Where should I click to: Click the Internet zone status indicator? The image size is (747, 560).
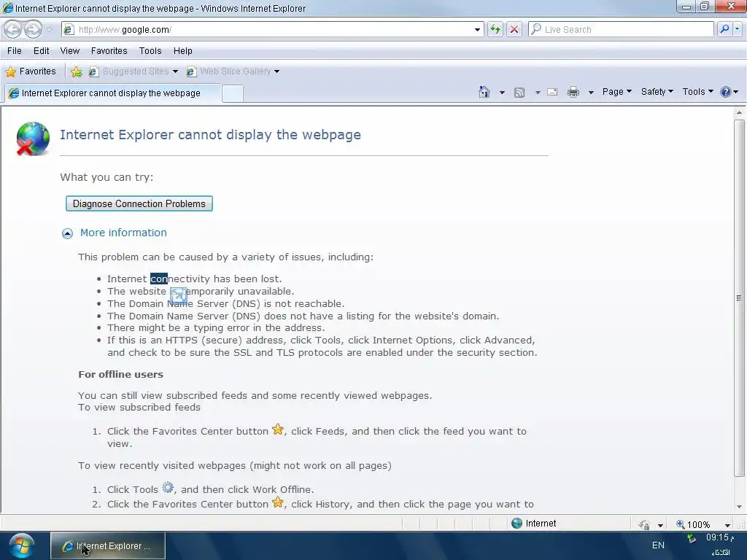click(x=533, y=524)
